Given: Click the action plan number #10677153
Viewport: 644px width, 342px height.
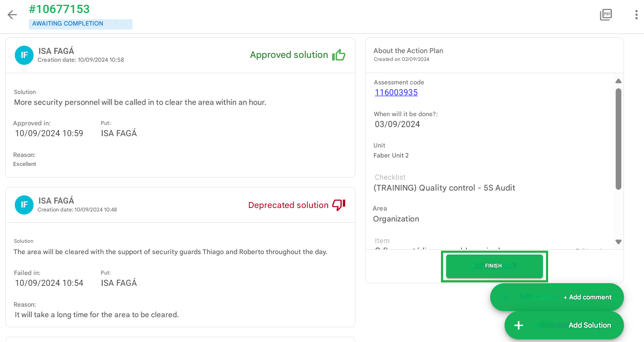Looking at the screenshot, I should tap(59, 9).
